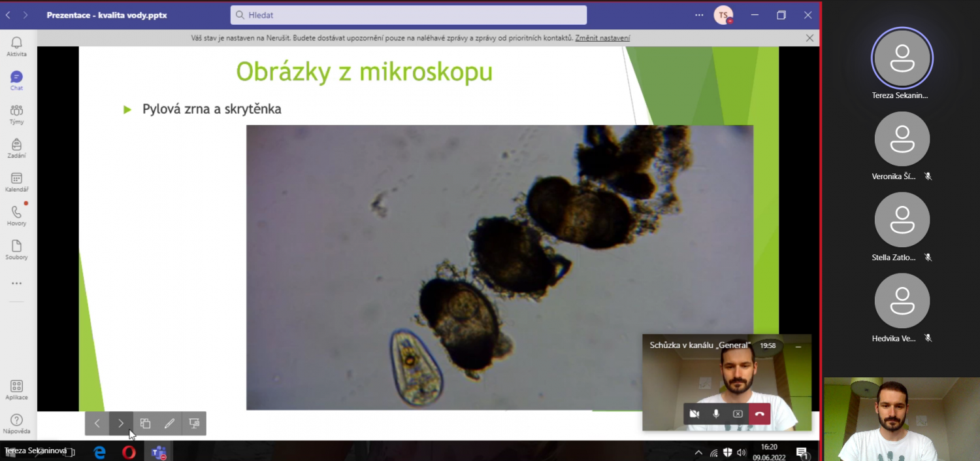
Task: Open Aplikace apps in the sidebar
Action: (x=16, y=390)
